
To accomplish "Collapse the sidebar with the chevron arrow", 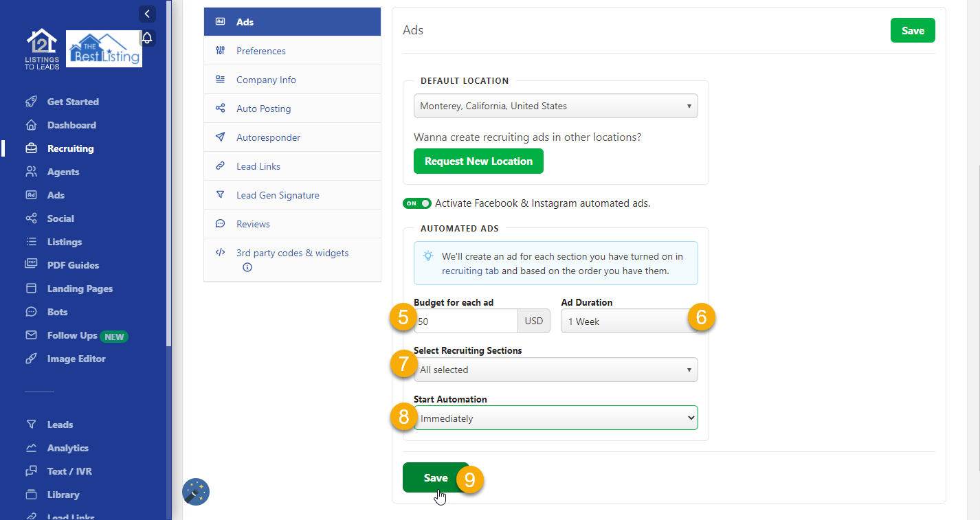I will 147,14.
